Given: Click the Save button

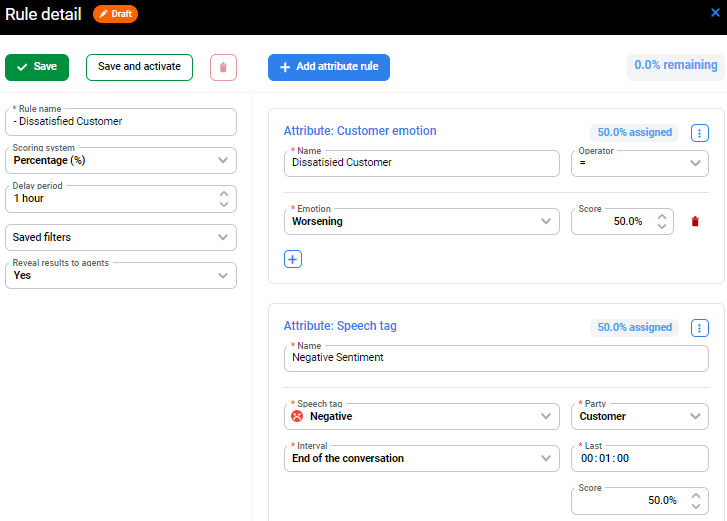Looking at the screenshot, I should pyautogui.click(x=37, y=67).
